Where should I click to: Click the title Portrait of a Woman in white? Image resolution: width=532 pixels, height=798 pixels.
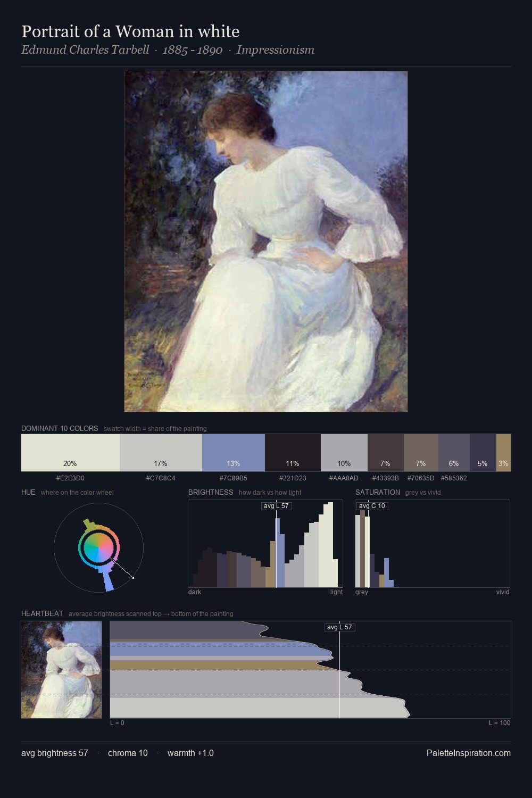[130, 31]
